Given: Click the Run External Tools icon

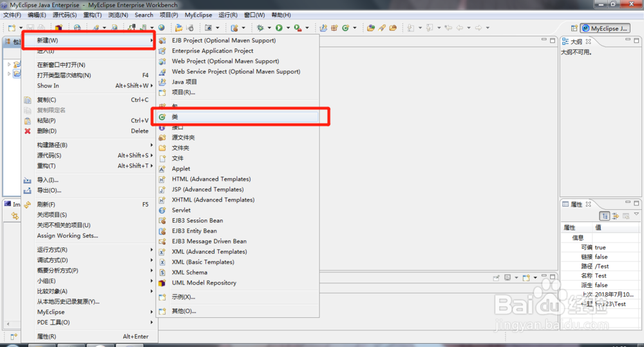Looking at the screenshot, I should coord(298,28).
